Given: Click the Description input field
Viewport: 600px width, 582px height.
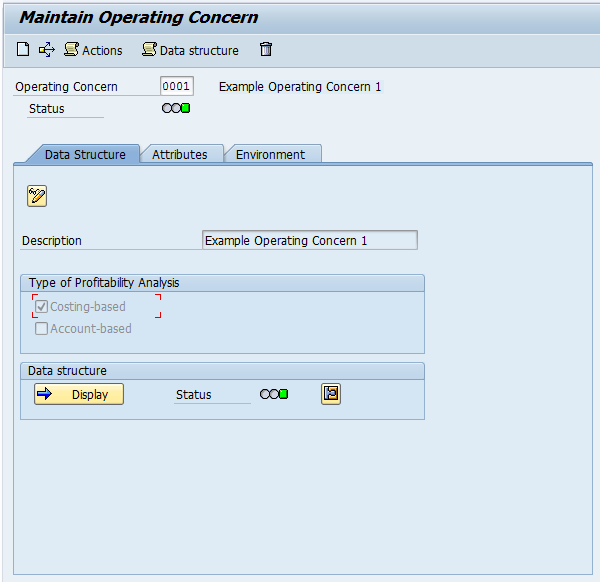Looking at the screenshot, I should (310, 240).
